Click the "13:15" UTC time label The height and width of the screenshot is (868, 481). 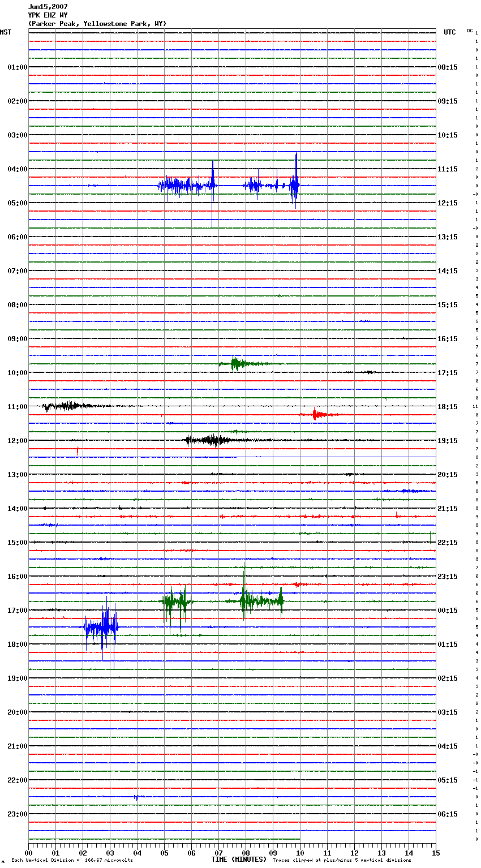click(x=448, y=237)
